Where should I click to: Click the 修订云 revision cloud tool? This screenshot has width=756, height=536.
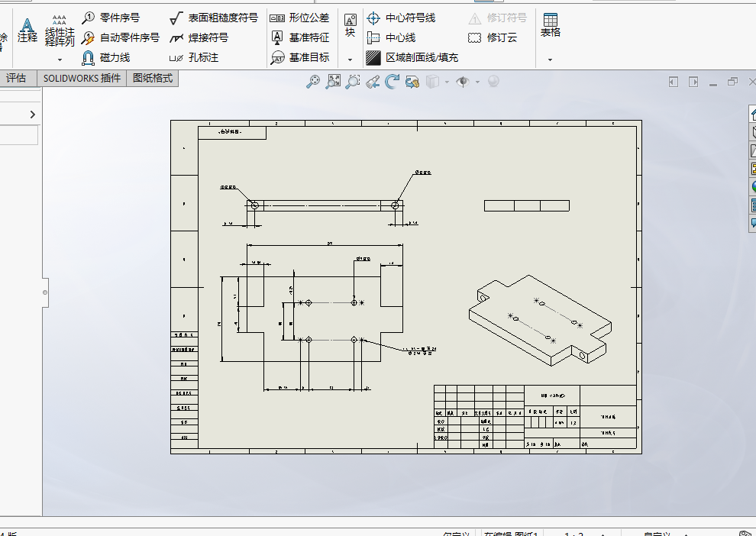point(493,37)
